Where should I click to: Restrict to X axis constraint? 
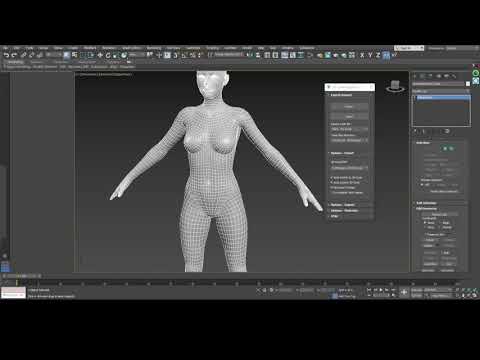[x=362, y=55]
